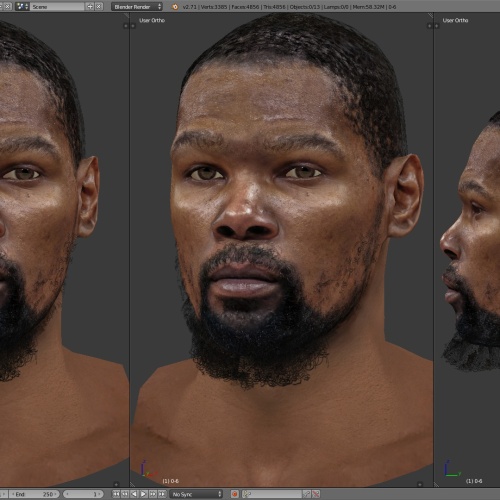
Task: Click the Lamps:0/0 statistic
Action: pos(337,7)
